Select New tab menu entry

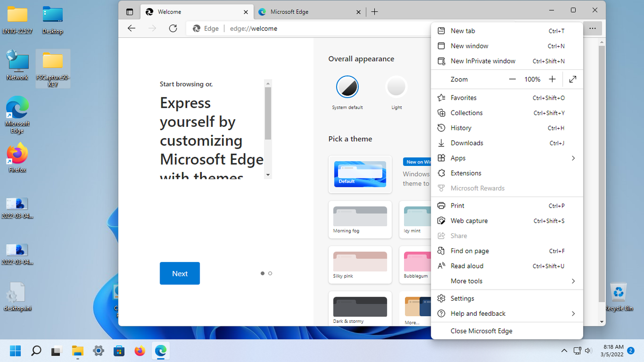pos(507,31)
